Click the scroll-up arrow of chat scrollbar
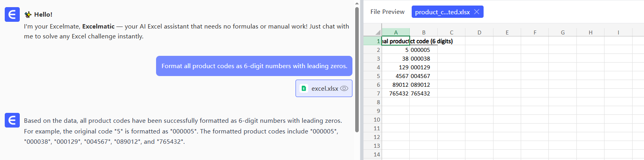 click(x=357, y=3)
